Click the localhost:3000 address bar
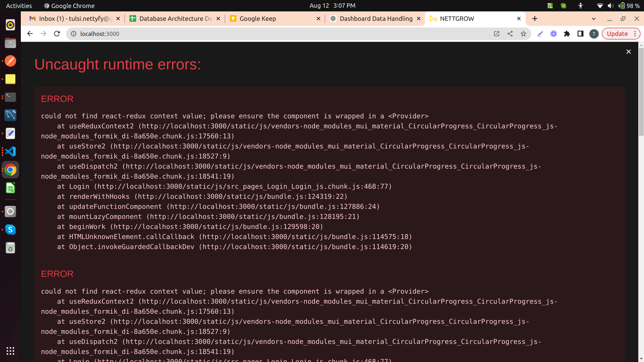 [x=268, y=34]
